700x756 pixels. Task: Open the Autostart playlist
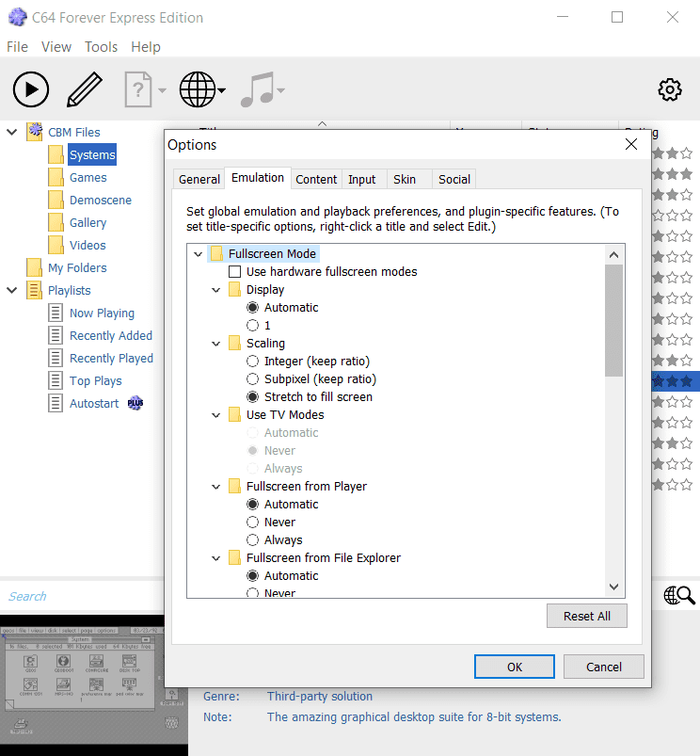pos(94,404)
